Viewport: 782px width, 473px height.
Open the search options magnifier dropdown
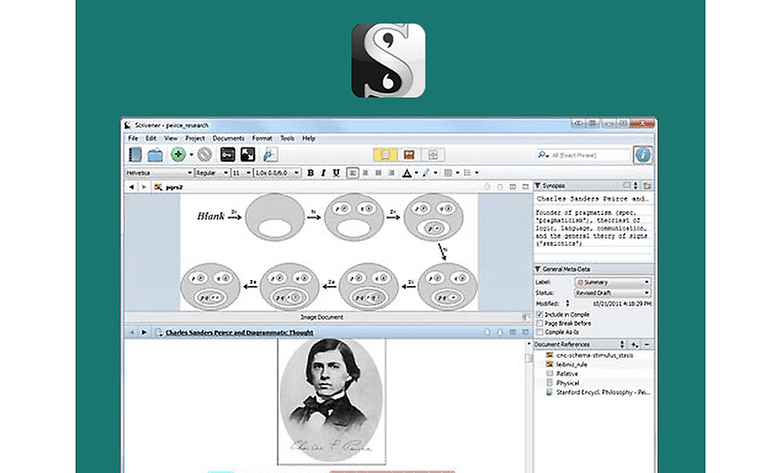[543, 155]
